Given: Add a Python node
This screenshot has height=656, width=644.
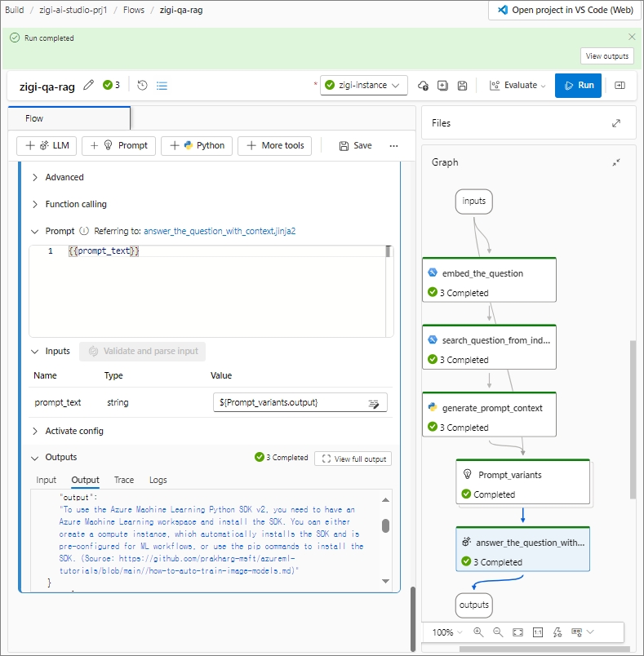Looking at the screenshot, I should click(x=197, y=145).
